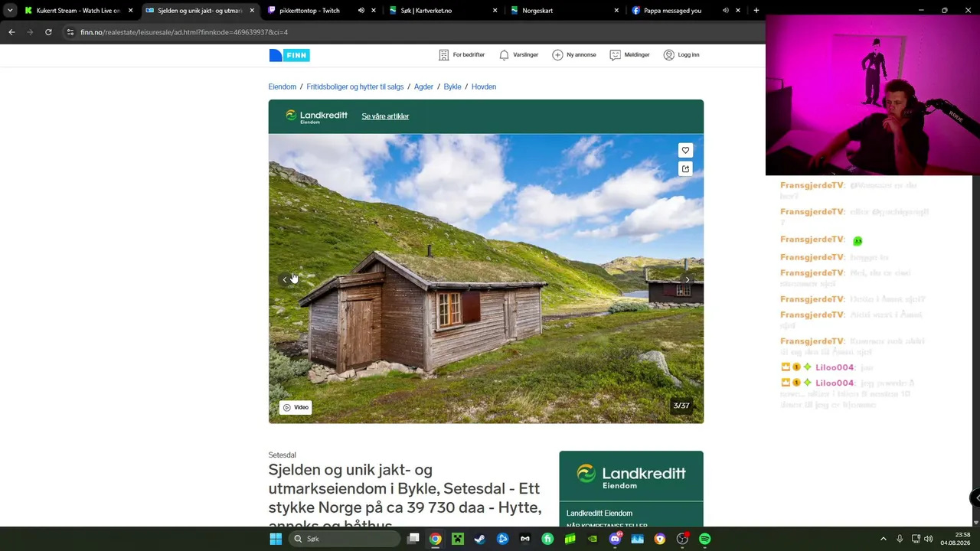Image resolution: width=980 pixels, height=551 pixels.
Task: Go to Eiendom breadcrumb
Action: click(283, 86)
